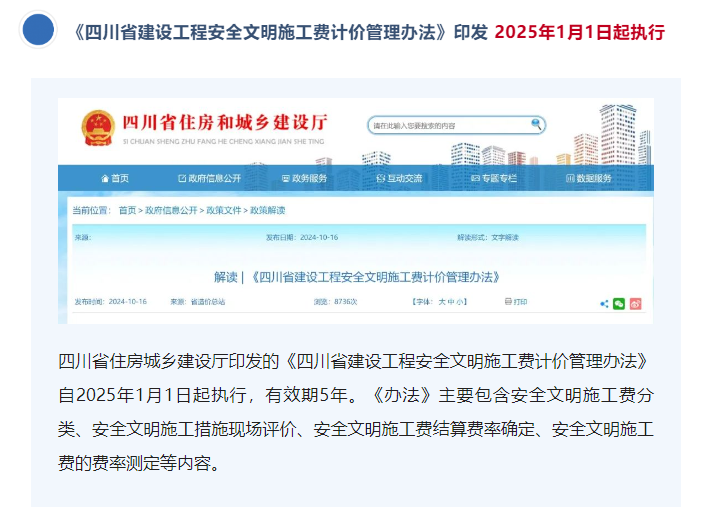The image size is (701, 526).
Task: Click 首页 in the breadcrumb path
Action: click(127, 210)
